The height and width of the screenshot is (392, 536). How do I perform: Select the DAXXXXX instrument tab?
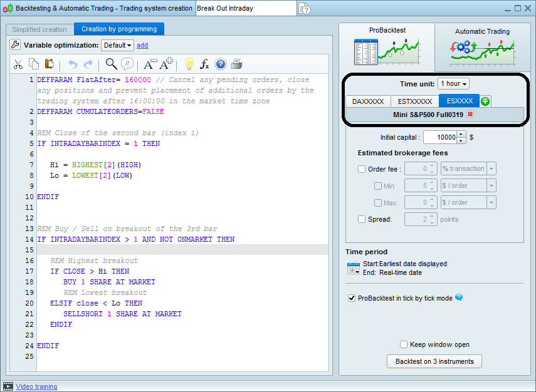[x=368, y=100]
